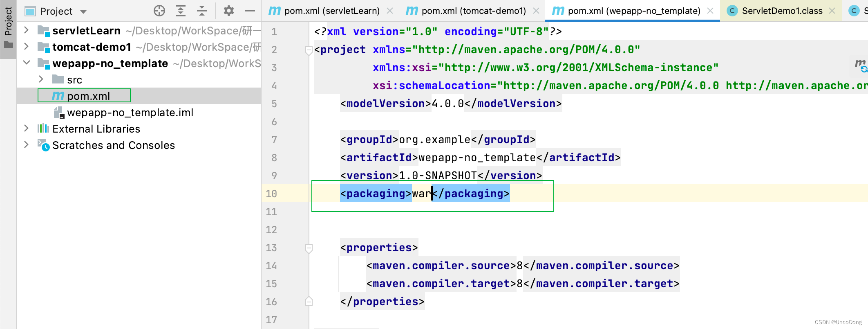The width and height of the screenshot is (868, 329).
Task: Click fold end marker at line 16
Action: pos(309,302)
